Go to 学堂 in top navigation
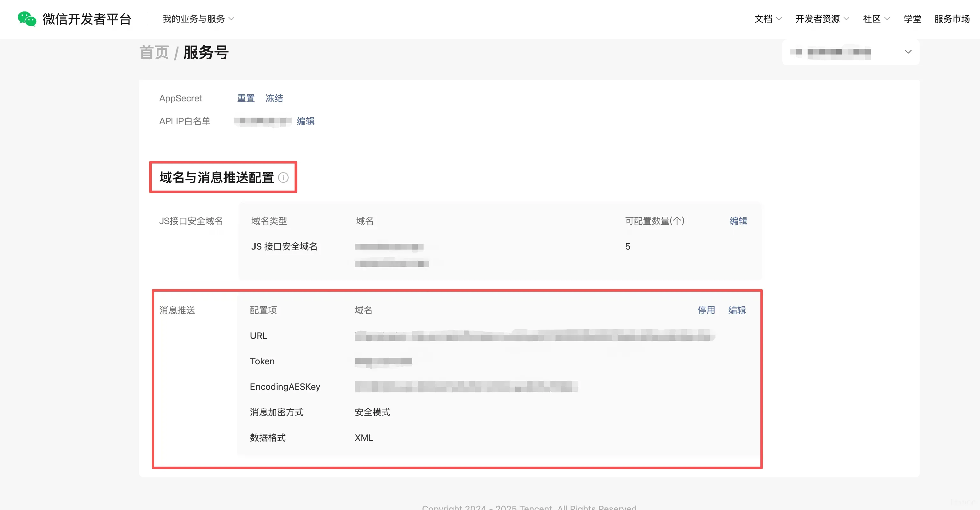 pos(912,19)
